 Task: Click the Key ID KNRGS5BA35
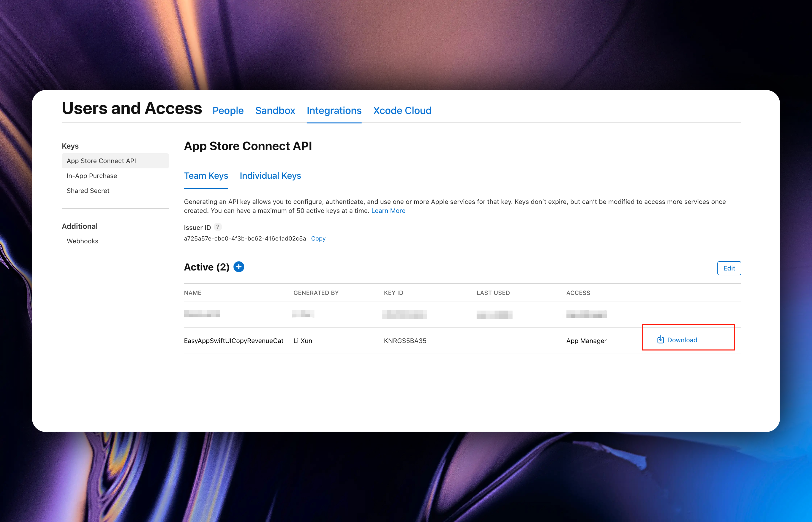tap(405, 341)
